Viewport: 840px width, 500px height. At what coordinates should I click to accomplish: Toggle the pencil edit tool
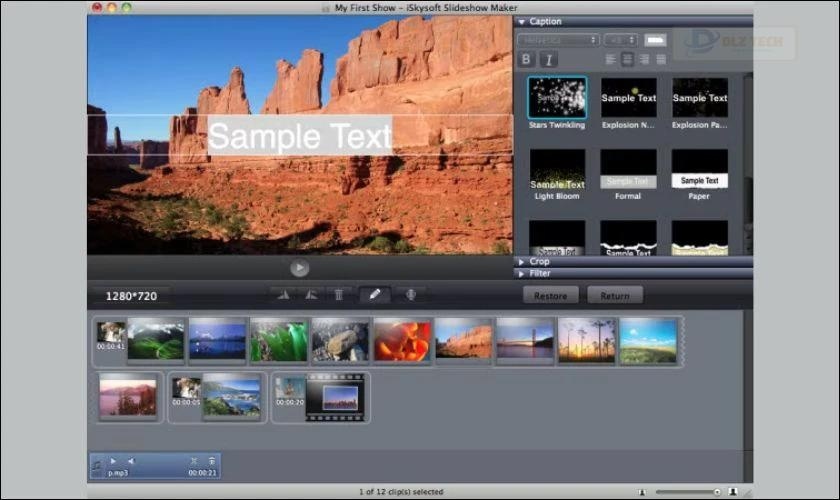374,294
